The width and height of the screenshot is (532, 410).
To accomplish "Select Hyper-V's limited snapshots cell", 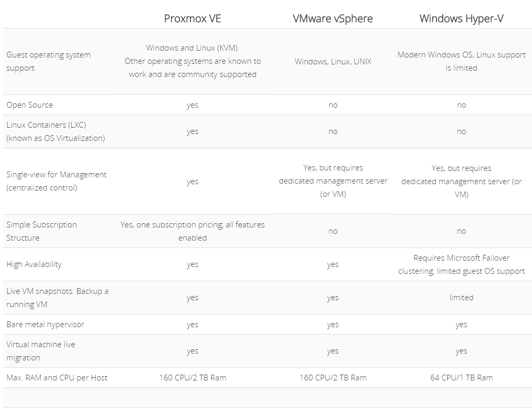I will (x=461, y=298).
